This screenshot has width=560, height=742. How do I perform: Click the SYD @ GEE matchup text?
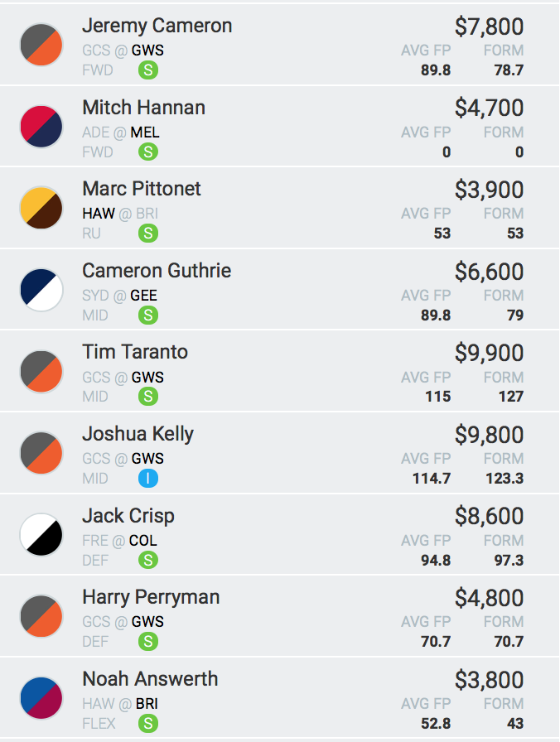click(119, 296)
